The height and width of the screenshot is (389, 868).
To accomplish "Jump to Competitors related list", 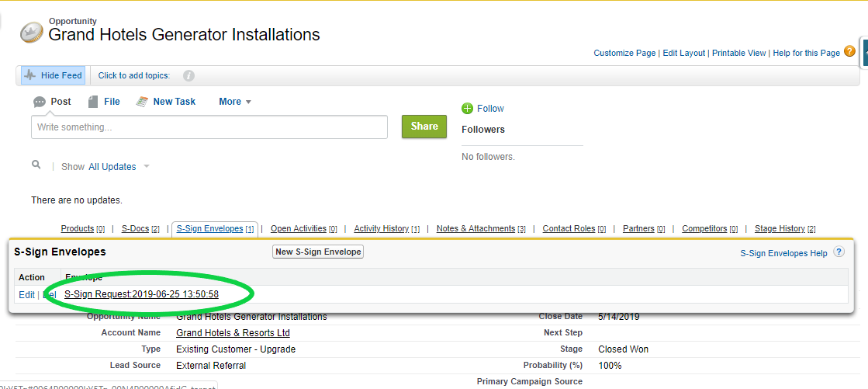I will tap(710, 228).
